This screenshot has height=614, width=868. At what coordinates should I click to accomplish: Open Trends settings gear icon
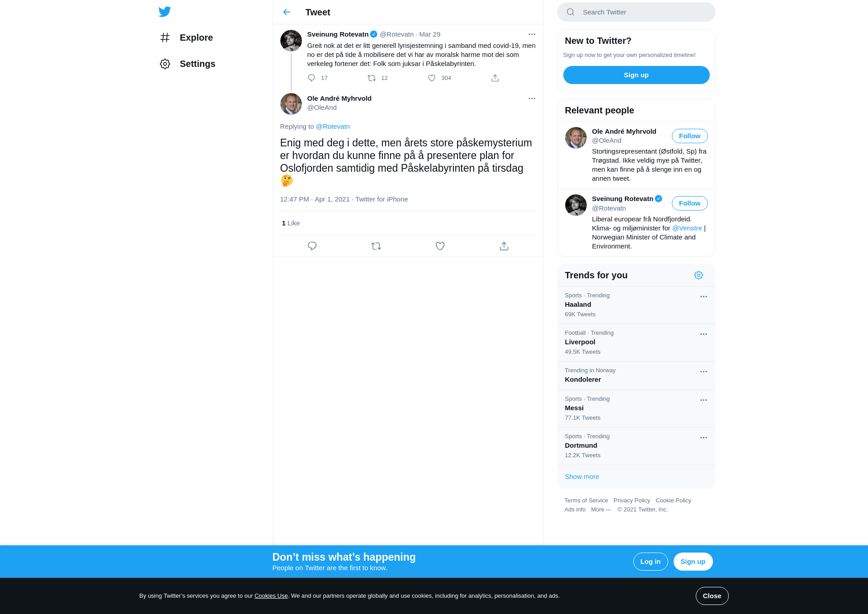click(x=698, y=275)
